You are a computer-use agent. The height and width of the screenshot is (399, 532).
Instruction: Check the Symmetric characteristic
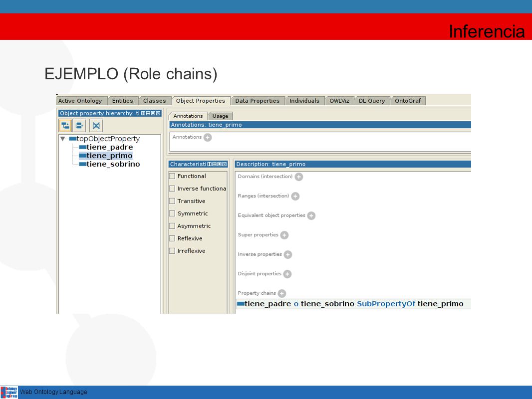click(x=172, y=213)
